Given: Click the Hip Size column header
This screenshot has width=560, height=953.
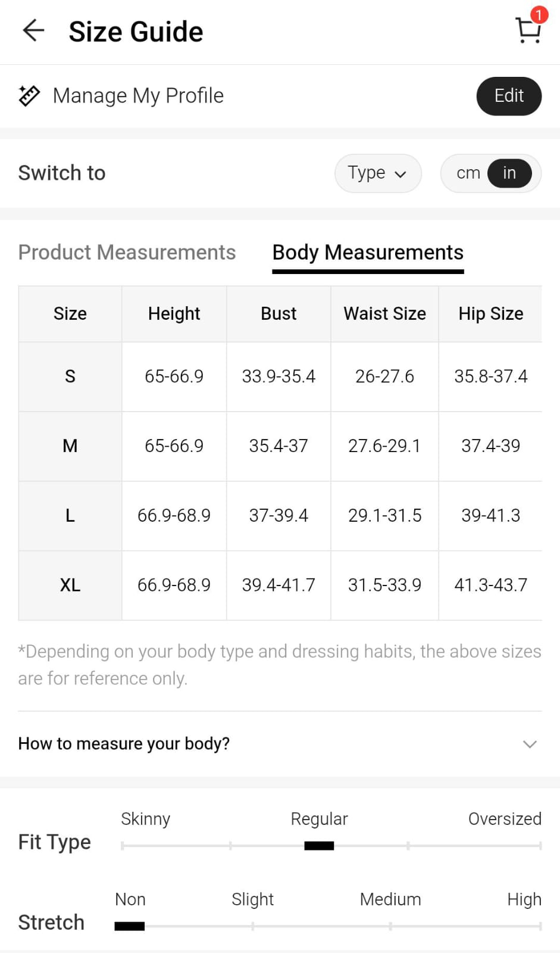Looking at the screenshot, I should [x=490, y=314].
